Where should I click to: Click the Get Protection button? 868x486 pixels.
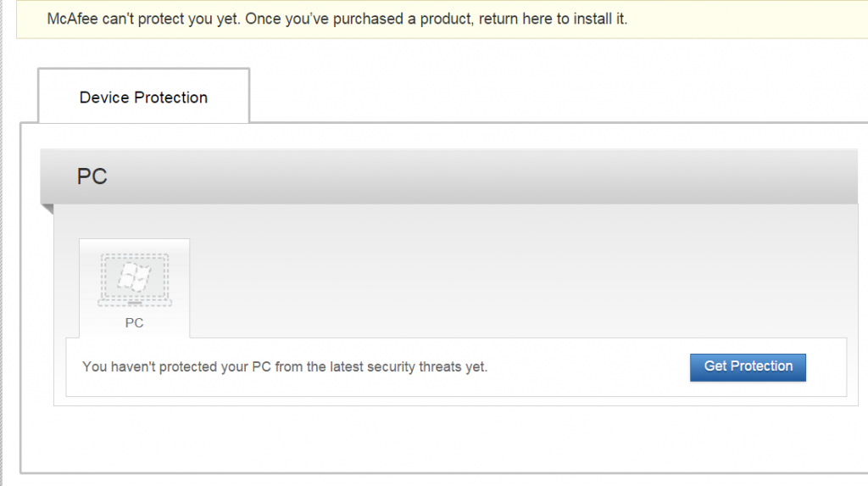point(748,366)
